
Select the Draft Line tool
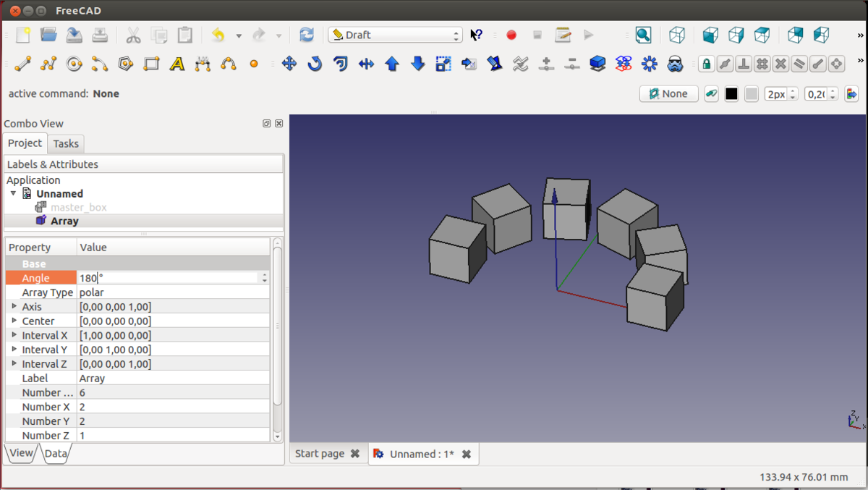point(23,64)
